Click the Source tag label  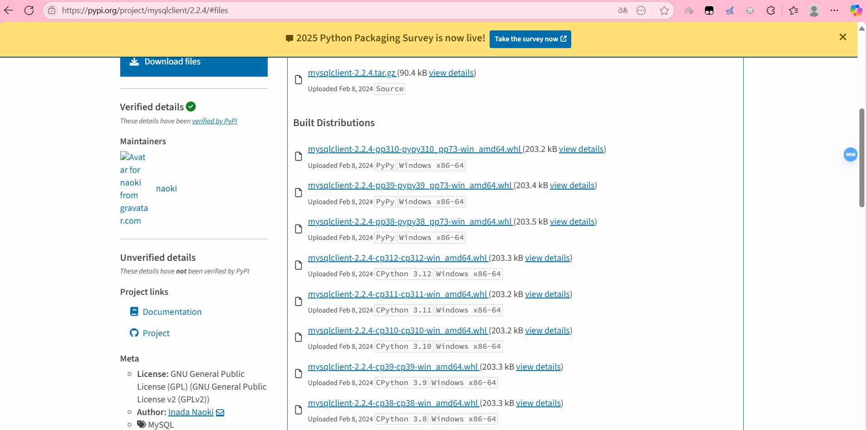pyautogui.click(x=390, y=89)
